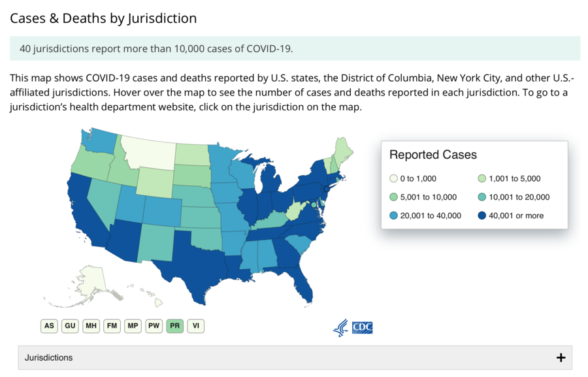Screen dimensions: 588x377
Task: Click the MP territory button
Action: pos(133,325)
